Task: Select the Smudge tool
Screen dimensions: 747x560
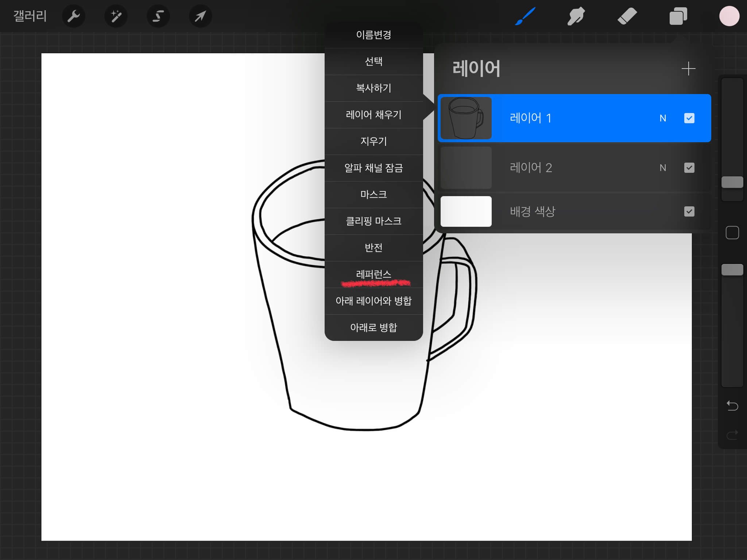Action: pos(576,16)
